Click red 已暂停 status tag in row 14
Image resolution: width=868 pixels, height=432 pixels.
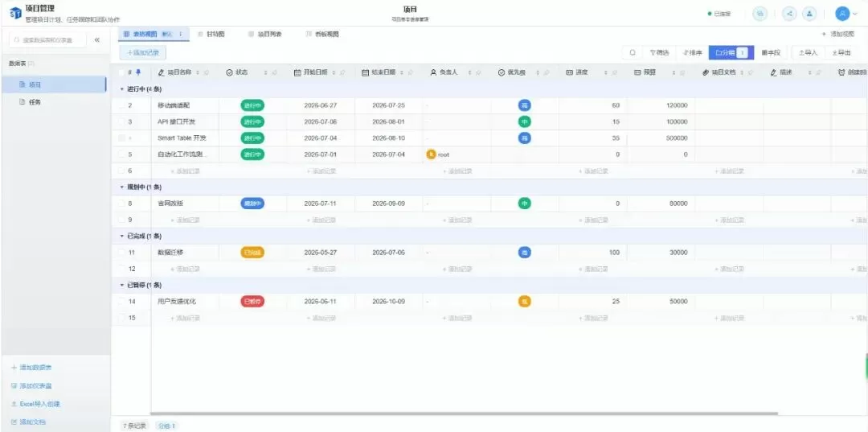click(x=252, y=302)
